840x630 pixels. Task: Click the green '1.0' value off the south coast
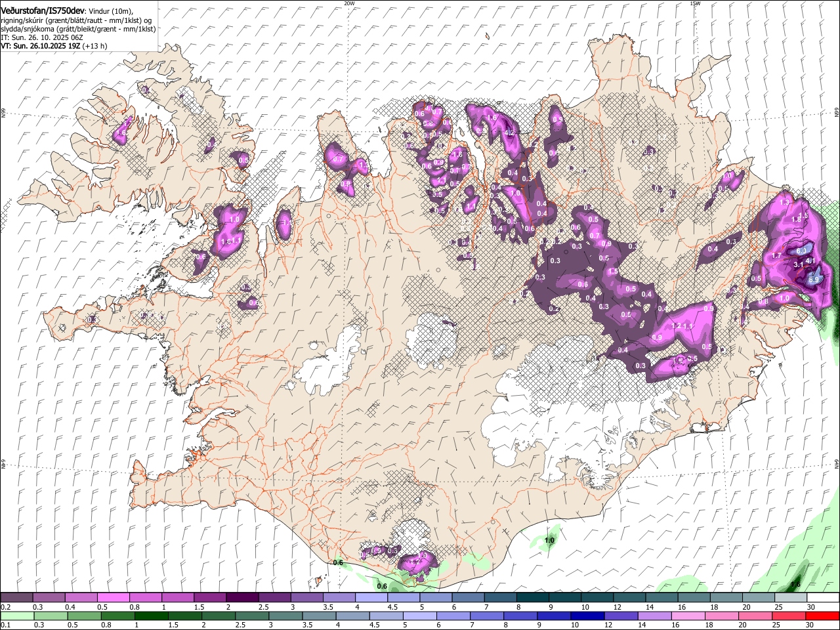click(550, 541)
